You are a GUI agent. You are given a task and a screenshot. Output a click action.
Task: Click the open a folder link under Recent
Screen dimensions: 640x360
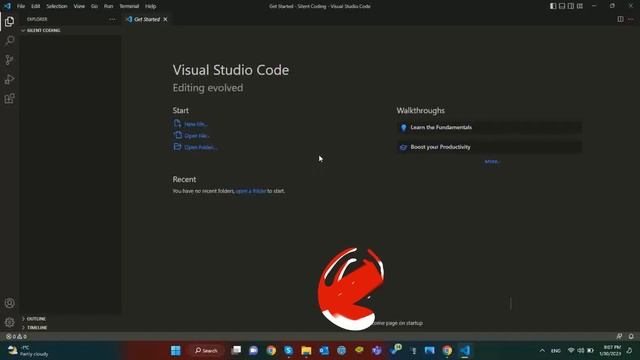251,191
